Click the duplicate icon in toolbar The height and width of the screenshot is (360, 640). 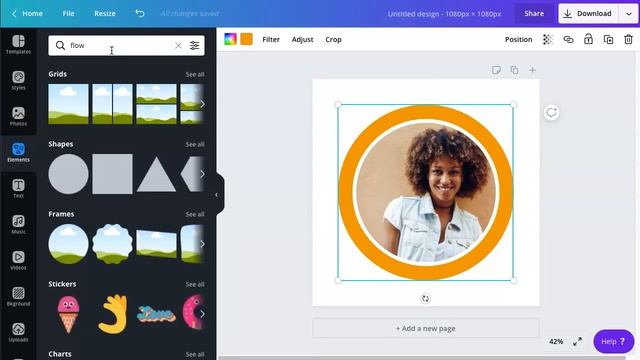609,40
